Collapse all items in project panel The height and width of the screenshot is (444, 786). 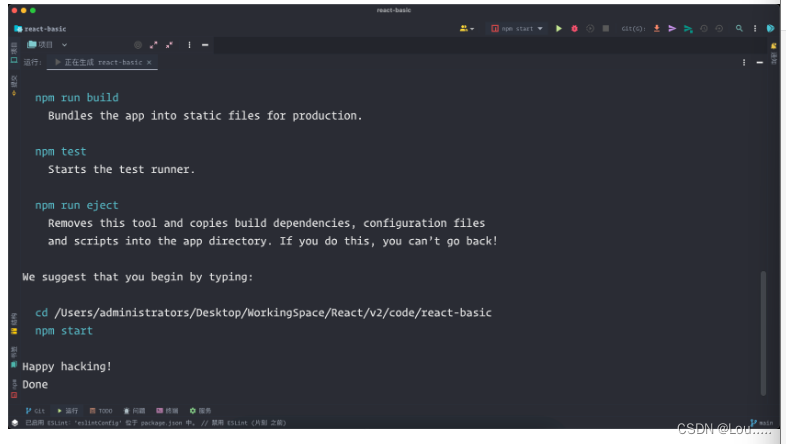(169, 45)
